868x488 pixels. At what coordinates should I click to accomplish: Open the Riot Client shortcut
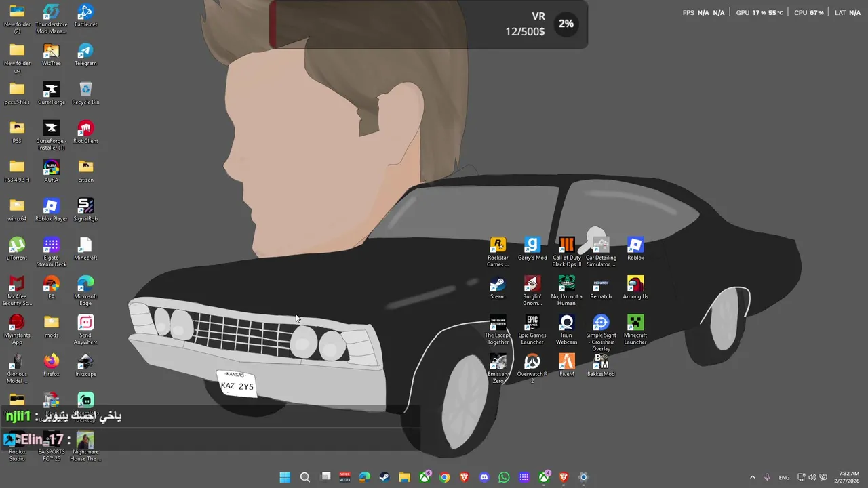click(85, 132)
